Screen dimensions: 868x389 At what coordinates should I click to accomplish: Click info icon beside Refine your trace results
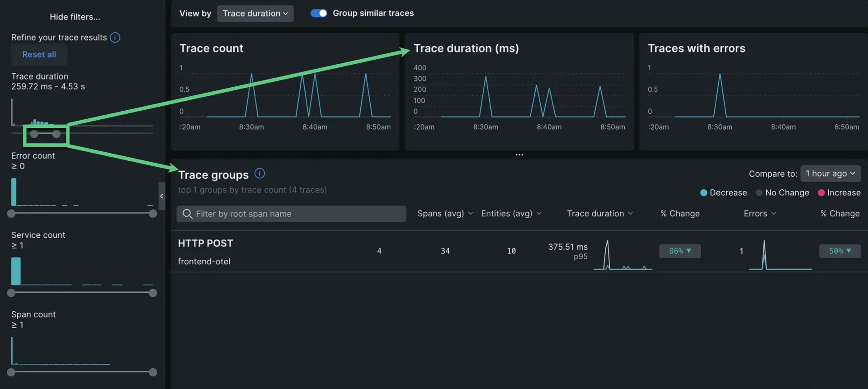(115, 37)
